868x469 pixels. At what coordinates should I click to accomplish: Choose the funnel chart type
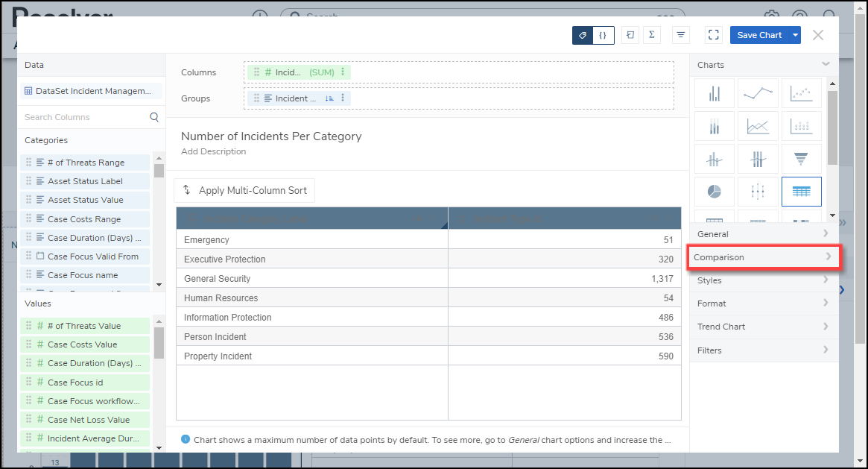(801, 159)
